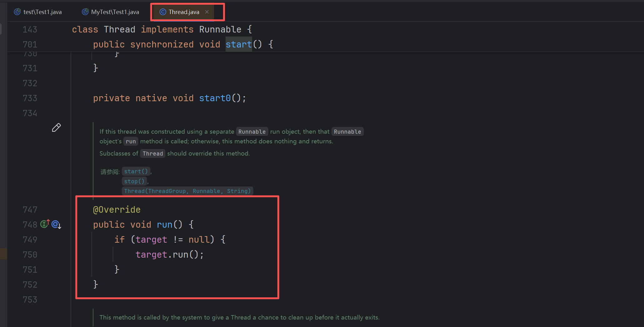Click the implements-method gutter icon on line 748
Viewport: 644px width, 327px height.
45,224
